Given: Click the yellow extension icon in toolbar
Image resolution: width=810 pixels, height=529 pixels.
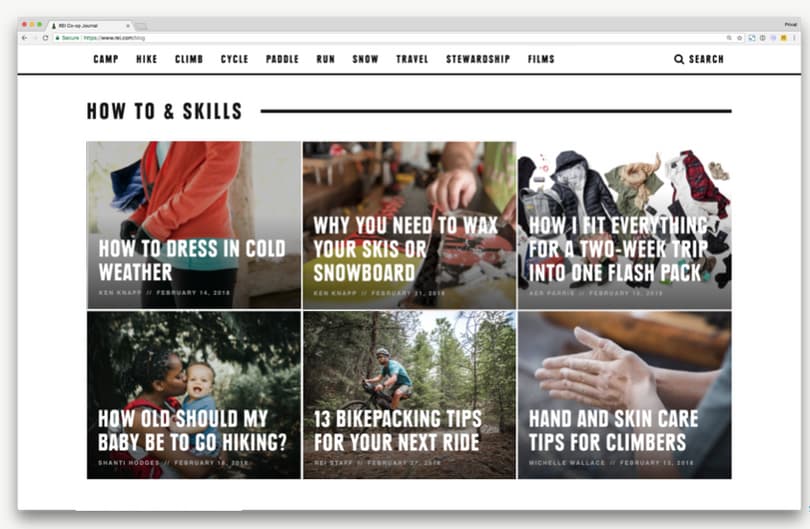Looking at the screenshot, I should pos(784,38).
